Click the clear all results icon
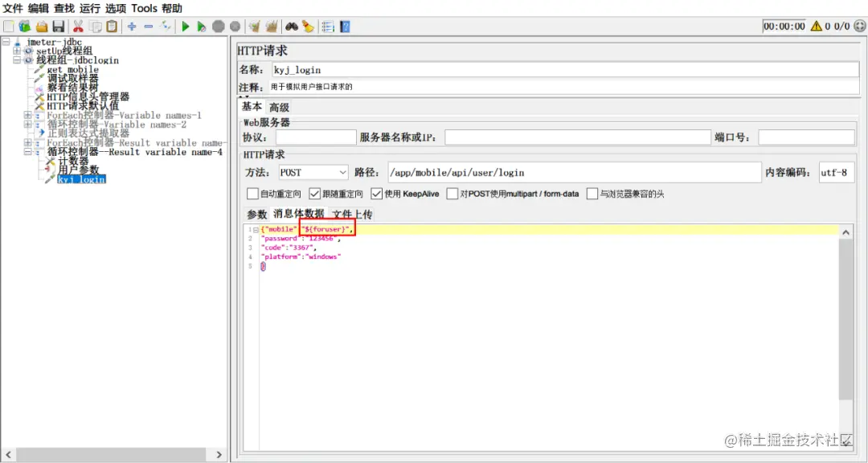868x463 pixels. (x=272, y=26)
